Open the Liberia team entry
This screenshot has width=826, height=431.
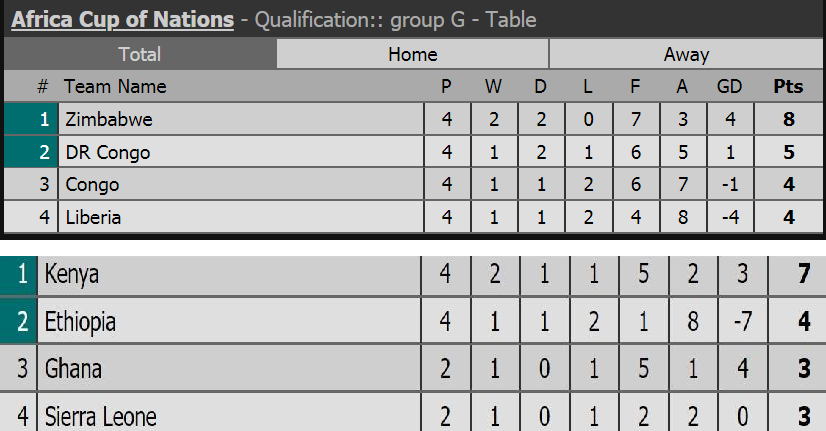pos(93,217)
